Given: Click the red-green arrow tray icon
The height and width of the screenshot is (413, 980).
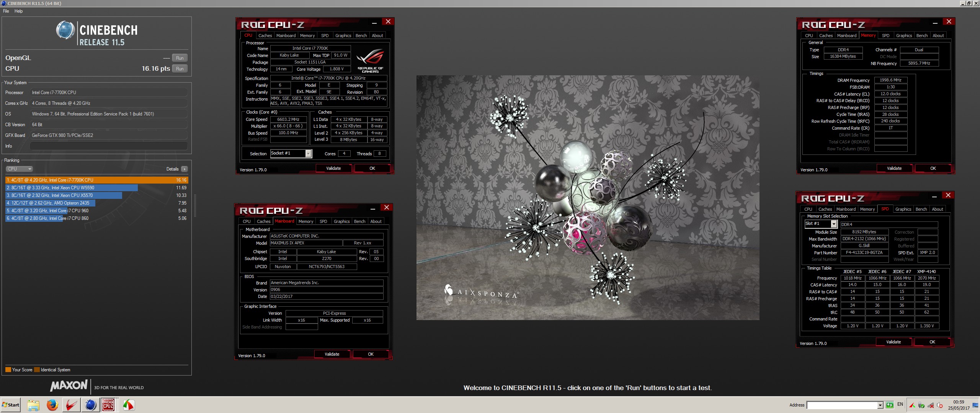Looking at the screenshot, I should [x=912, y=405].
